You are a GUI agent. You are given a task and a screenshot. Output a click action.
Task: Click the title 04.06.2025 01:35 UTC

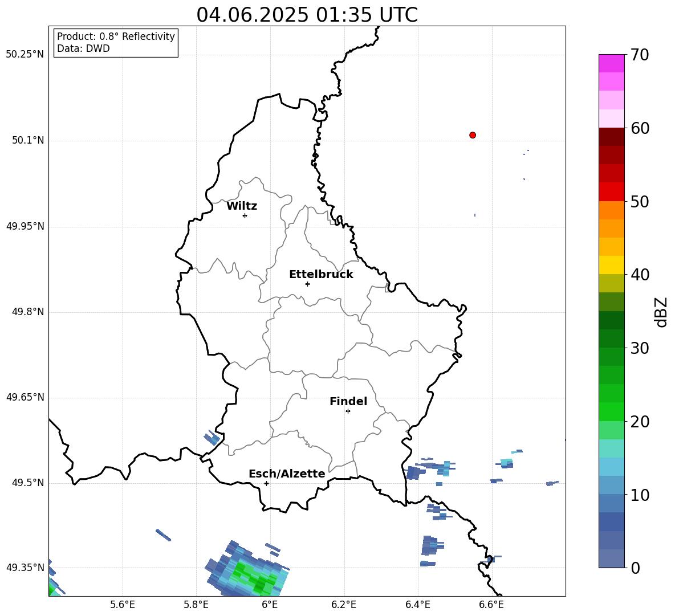(x=307, y=15)
